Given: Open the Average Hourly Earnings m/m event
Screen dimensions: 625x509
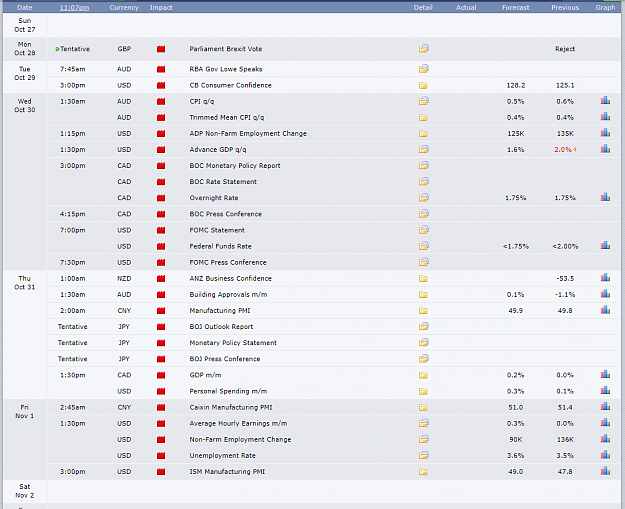Looking at the screenshot, I should click(x=238, y=423).
